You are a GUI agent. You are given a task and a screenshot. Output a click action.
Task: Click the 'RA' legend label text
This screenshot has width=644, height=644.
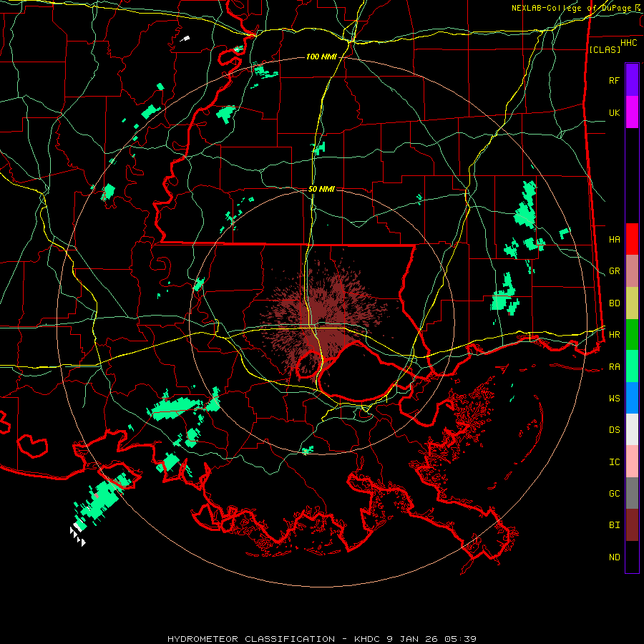[614, 367]
